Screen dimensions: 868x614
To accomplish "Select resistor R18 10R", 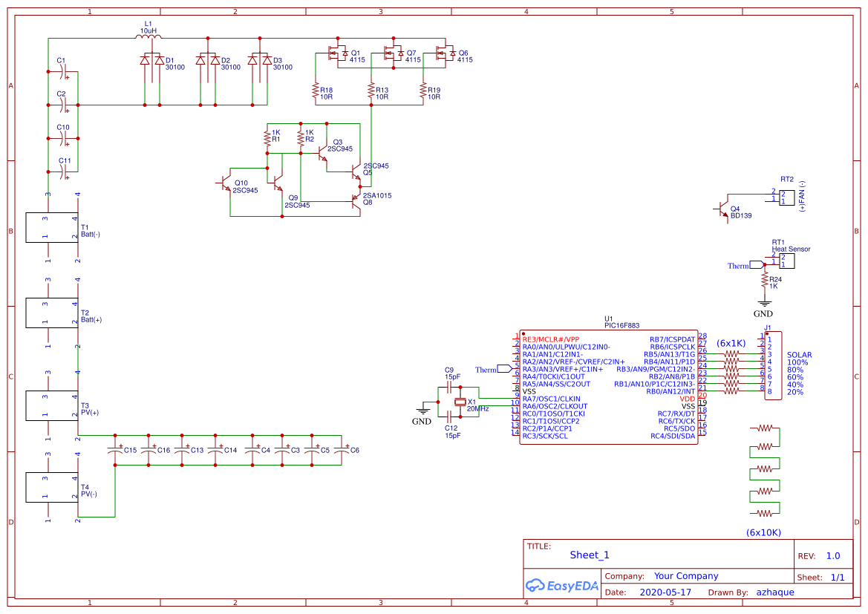I will point(316,92).
